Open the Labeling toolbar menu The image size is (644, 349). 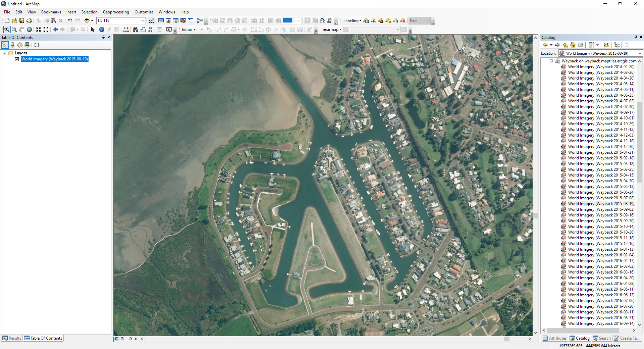coord(352,21)
